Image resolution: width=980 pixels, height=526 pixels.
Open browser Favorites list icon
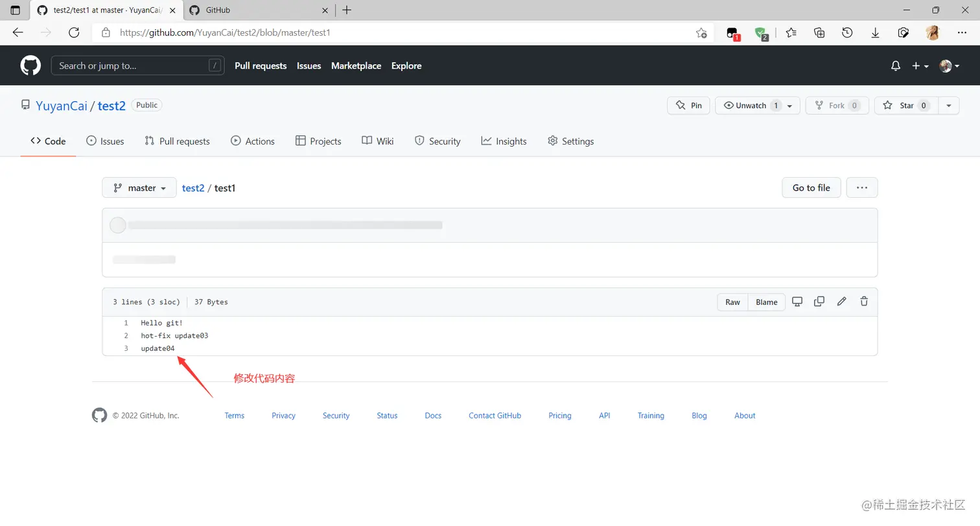[x=791, y=32]
